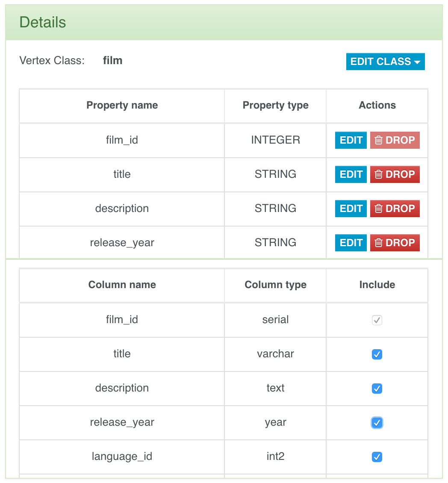The height and width of the screenshot is (483, 448).
Task: Edit the title property
Action: pyautogui.click(x=351, y=174)
